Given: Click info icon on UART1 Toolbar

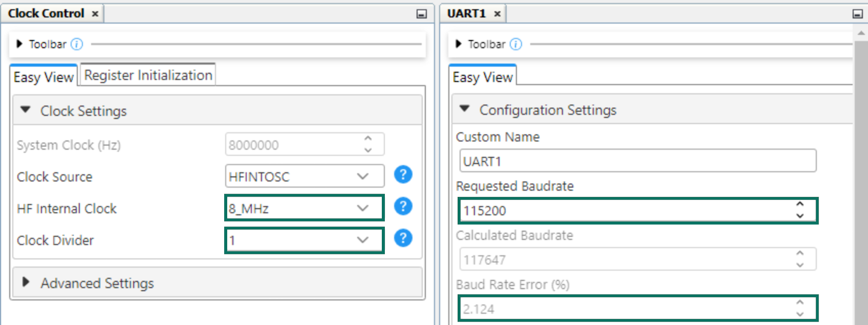Looking at the screenshot, I should (x=516, y=44).
